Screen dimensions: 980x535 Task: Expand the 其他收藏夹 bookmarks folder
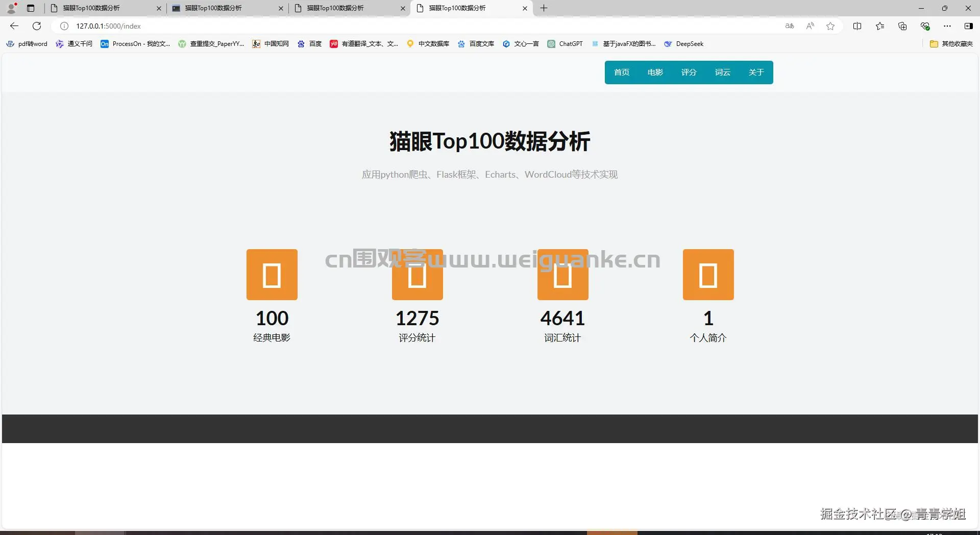tap(951, 44)
